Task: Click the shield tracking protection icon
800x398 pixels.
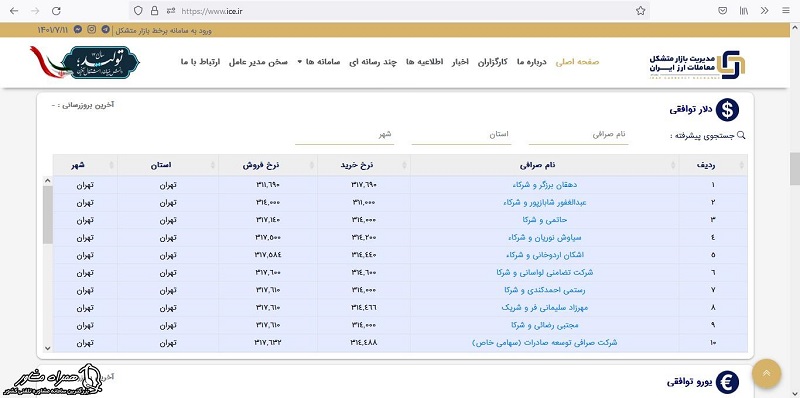Action: pos(138,11)
